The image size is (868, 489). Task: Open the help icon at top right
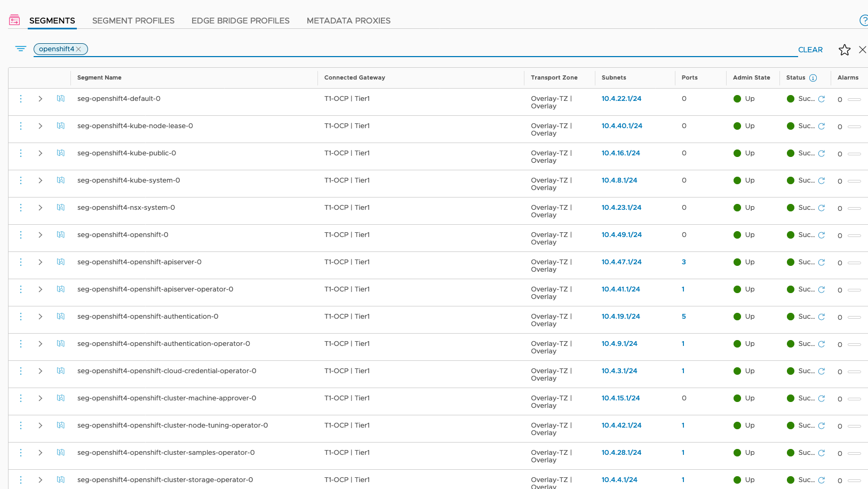[x=864, y=20]
